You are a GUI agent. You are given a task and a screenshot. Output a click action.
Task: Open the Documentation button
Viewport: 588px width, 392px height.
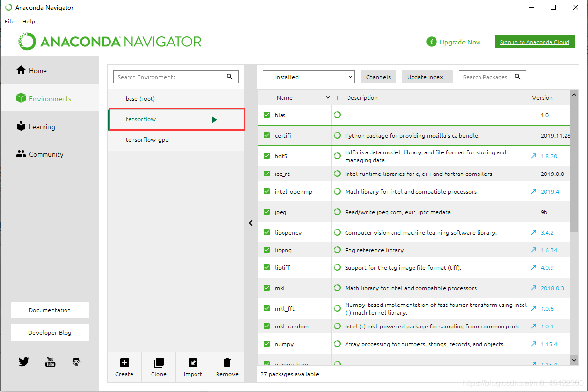(50, 310)
